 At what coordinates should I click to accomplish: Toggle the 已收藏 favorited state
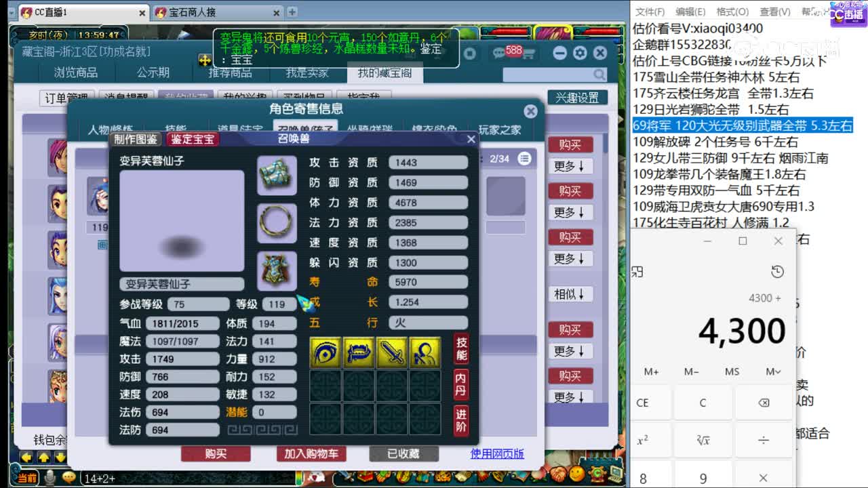point(403,455)
